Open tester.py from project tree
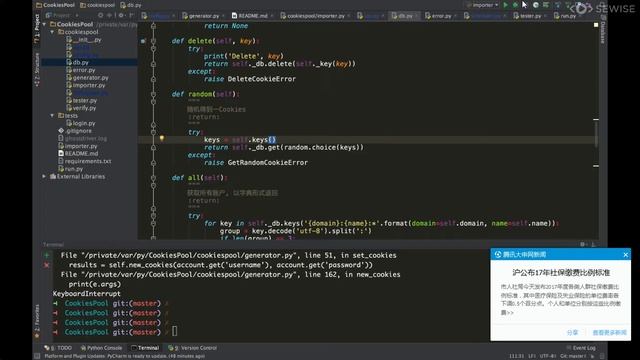This screenshot has height=360, width=640. tap(82, 100)
